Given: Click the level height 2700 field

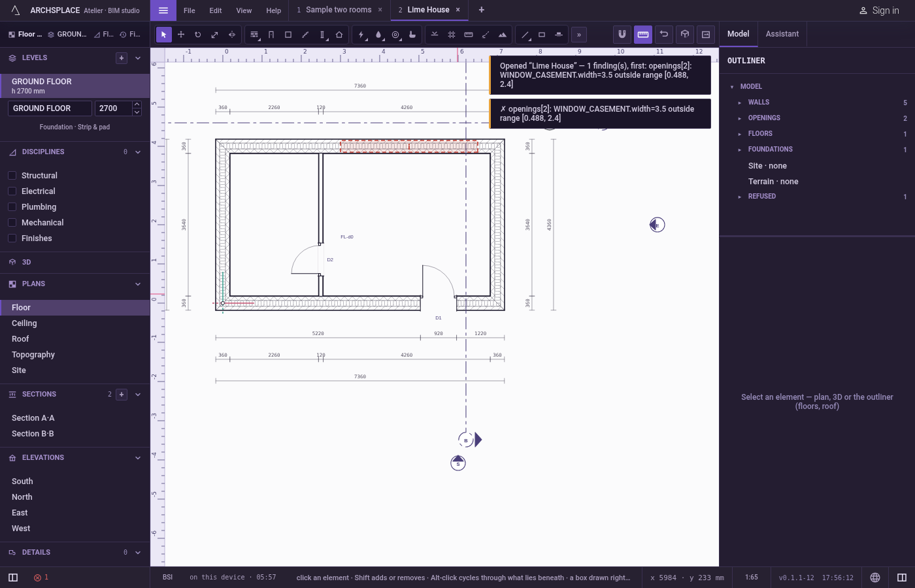Looking at the screenshot, I should [x=113, y=108].
